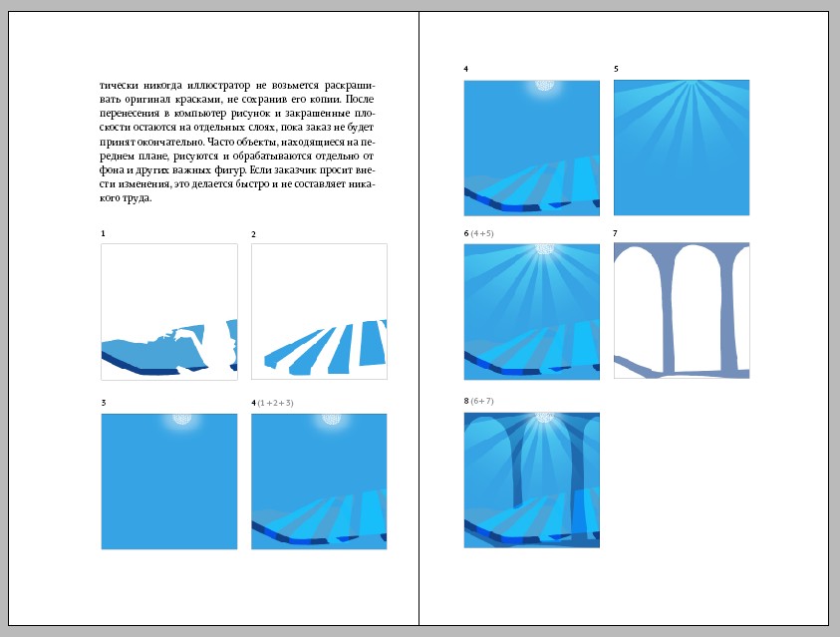Select the figure captioned 4 (1+2+3)

[319, 481]
